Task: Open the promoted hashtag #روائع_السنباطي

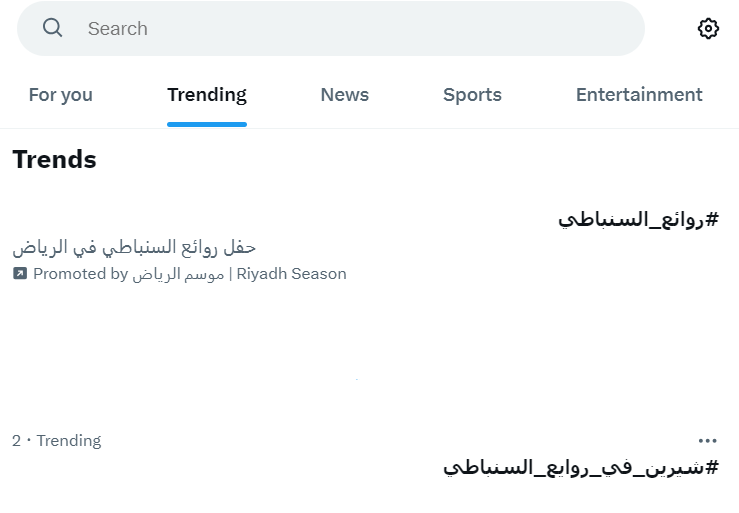Action: click(x=638, y=219)
